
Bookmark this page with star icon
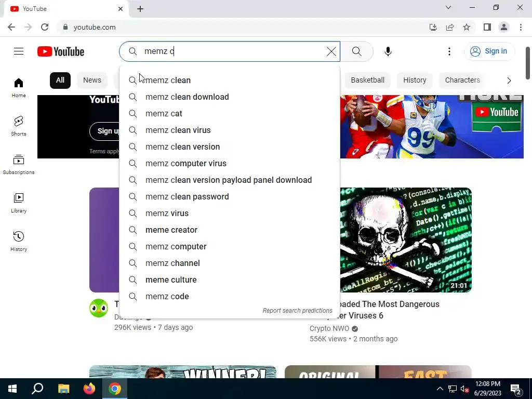click(467, 27)
